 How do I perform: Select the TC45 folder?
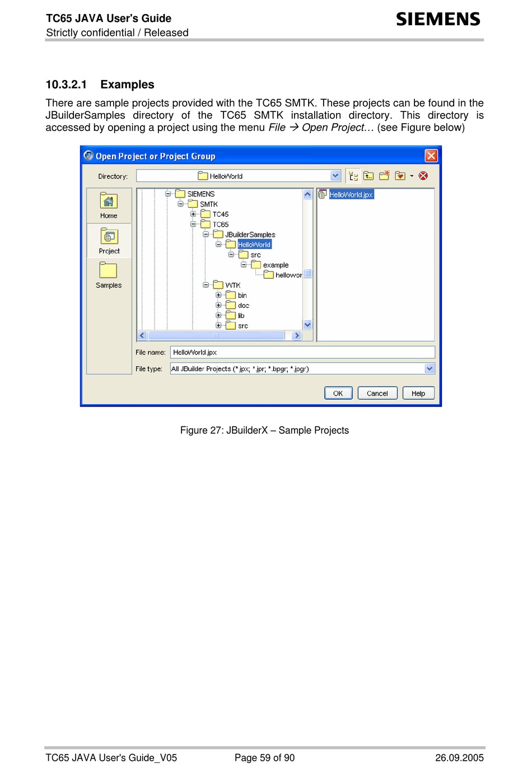[x=215, y=214]
